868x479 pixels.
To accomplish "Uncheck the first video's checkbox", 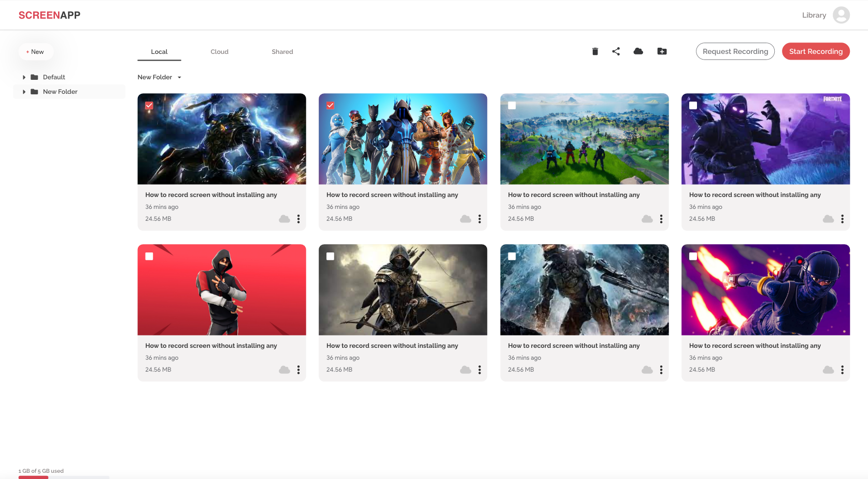I will coord(149,106).
